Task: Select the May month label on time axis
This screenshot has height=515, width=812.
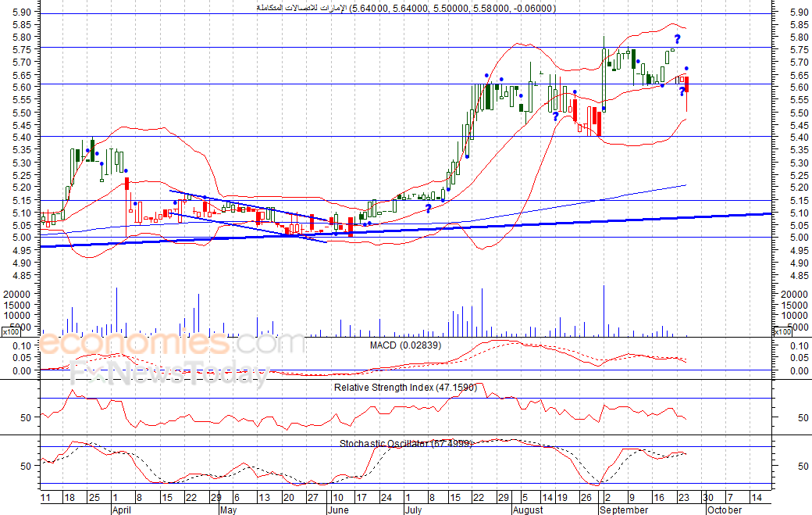Action: pyautogui.click(x=228, y=510)
